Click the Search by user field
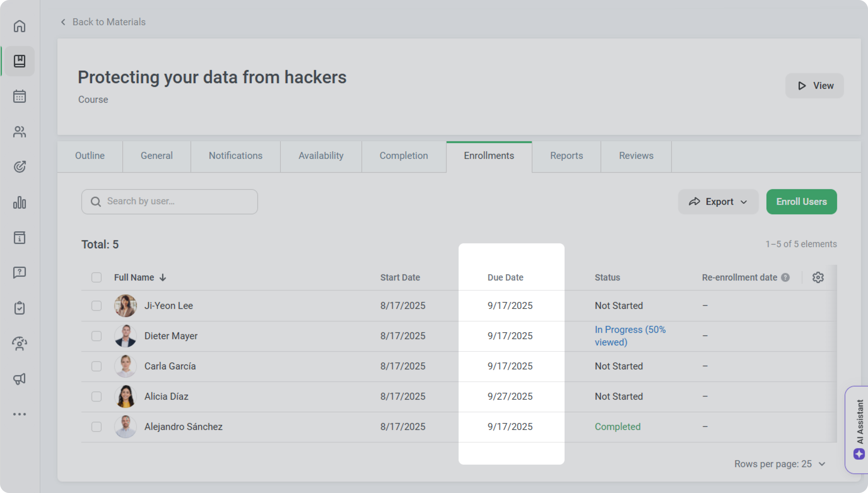Viewport: 868px width, 493px height. point(169,202)
